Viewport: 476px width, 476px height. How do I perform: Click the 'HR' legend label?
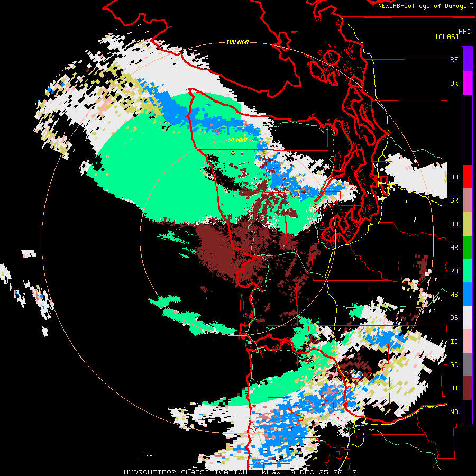(x=454, y=248)
